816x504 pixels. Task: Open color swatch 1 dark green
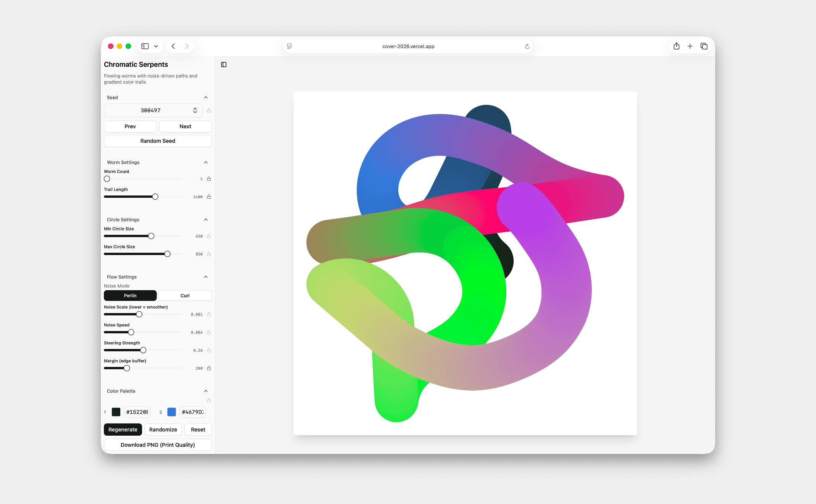116,412
